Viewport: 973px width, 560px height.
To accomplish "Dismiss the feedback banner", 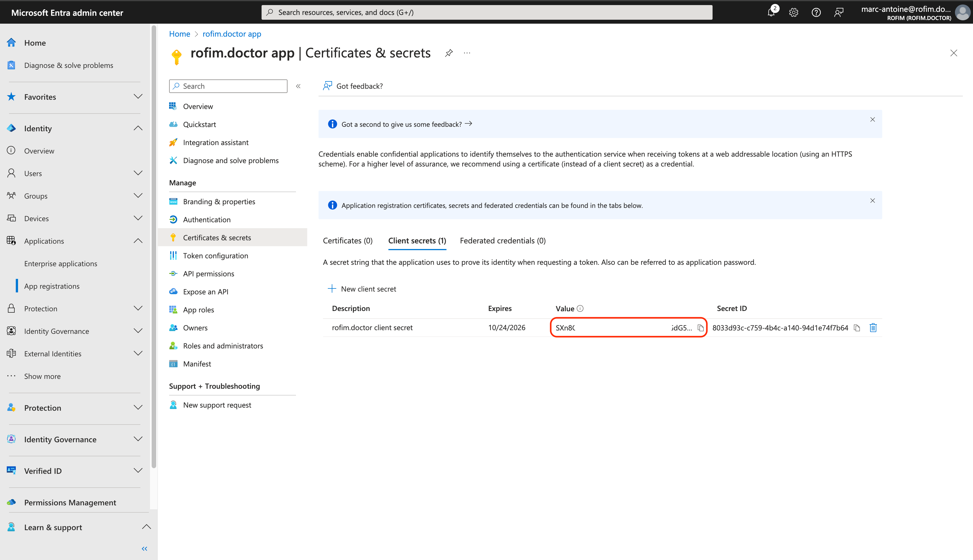I will pyautogui.click(x=872, y=120).
